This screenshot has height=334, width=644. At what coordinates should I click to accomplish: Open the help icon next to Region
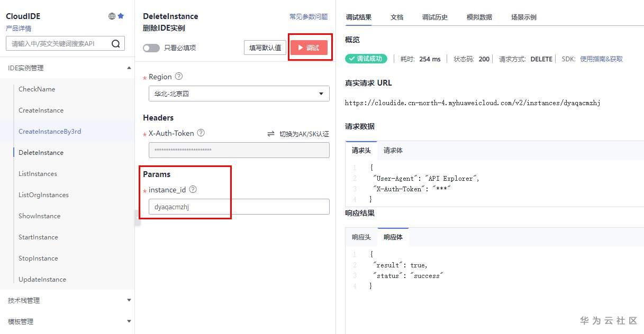tap(179, 77)
